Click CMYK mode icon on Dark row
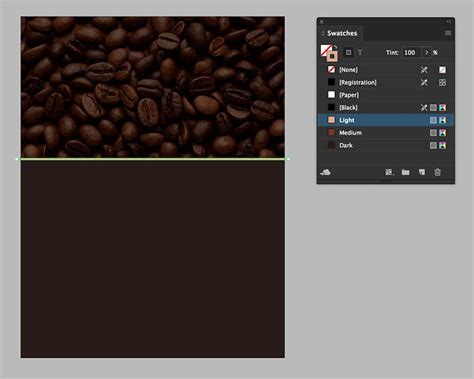 pos(442,145)
